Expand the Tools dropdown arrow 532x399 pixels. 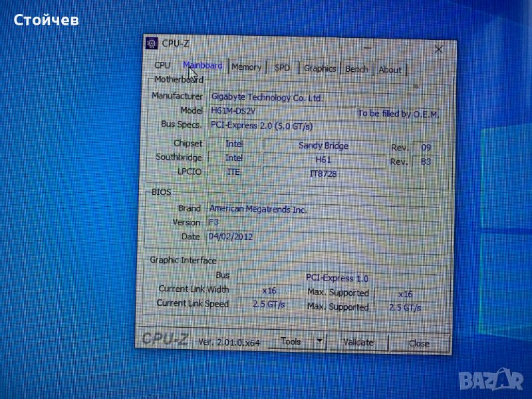click(x=319, y=341)
